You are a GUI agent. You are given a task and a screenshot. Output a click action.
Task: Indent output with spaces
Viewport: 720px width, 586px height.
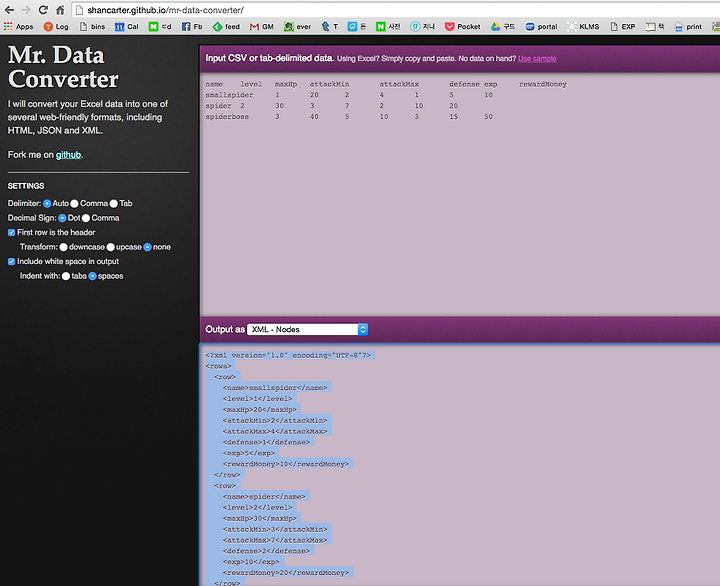[92, 276]
